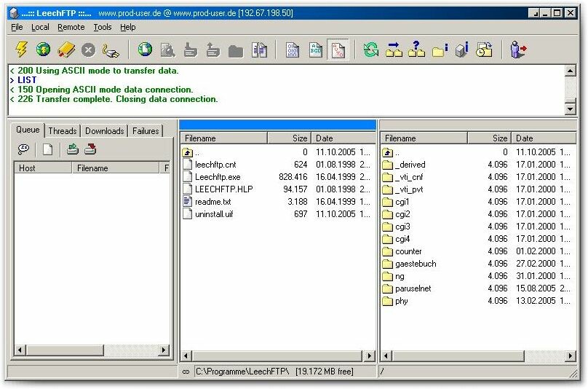Image resolution: width=588 pixels, height=389 pixels.
Task: Click the two-documents compare icon
Action: pyautogui.click(x=259, y=50)
